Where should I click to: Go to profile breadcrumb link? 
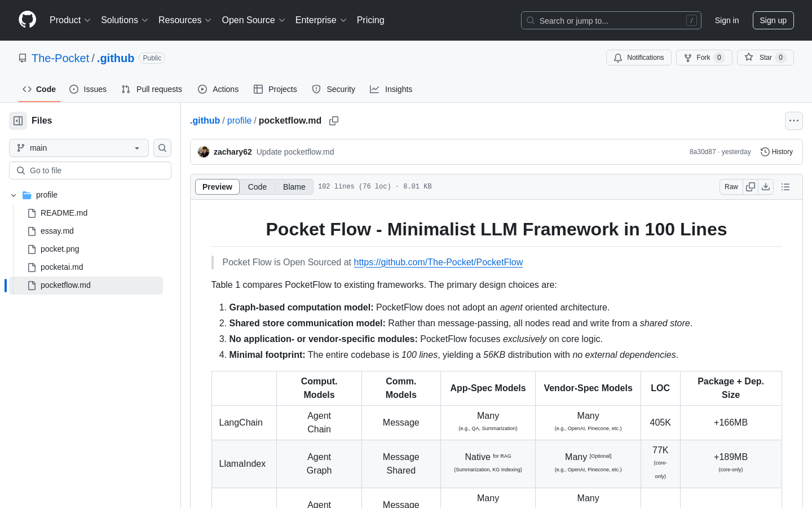pos(239,121)
